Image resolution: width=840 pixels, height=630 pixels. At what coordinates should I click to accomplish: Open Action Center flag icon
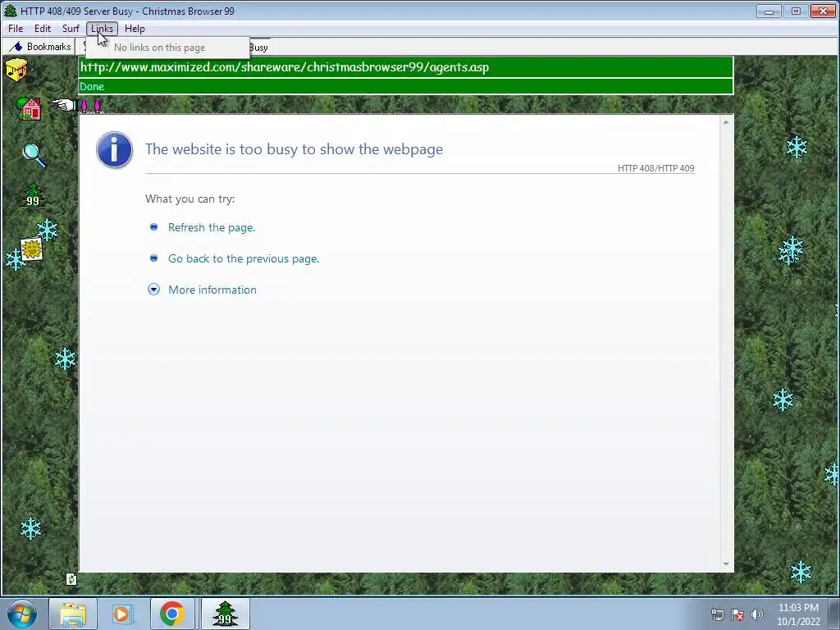click(737, 614)
